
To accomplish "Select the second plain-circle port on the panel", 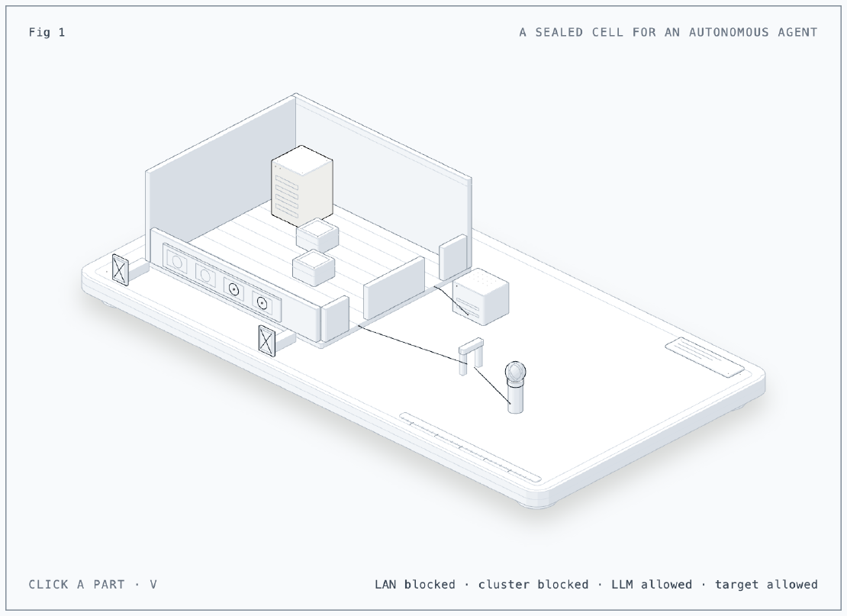I will [205, 276].
